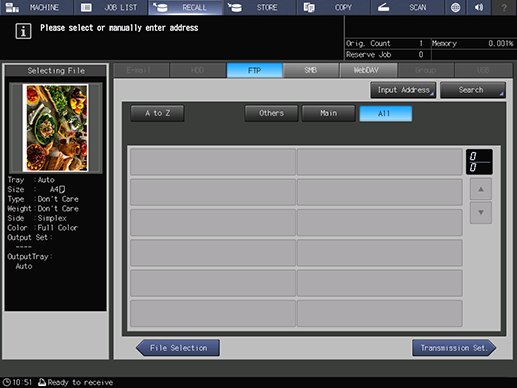
Task: Click the Ready to receive status icon
Action: (x=42, y=382)
